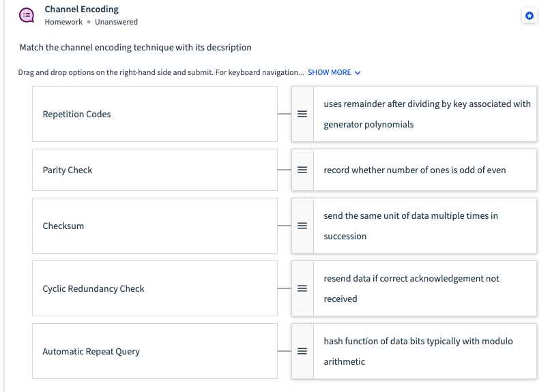Grab the drag handle for generator polynomials option
Image resolution: width=550 pixels, height=392 pixels.
tap(302, 114)
